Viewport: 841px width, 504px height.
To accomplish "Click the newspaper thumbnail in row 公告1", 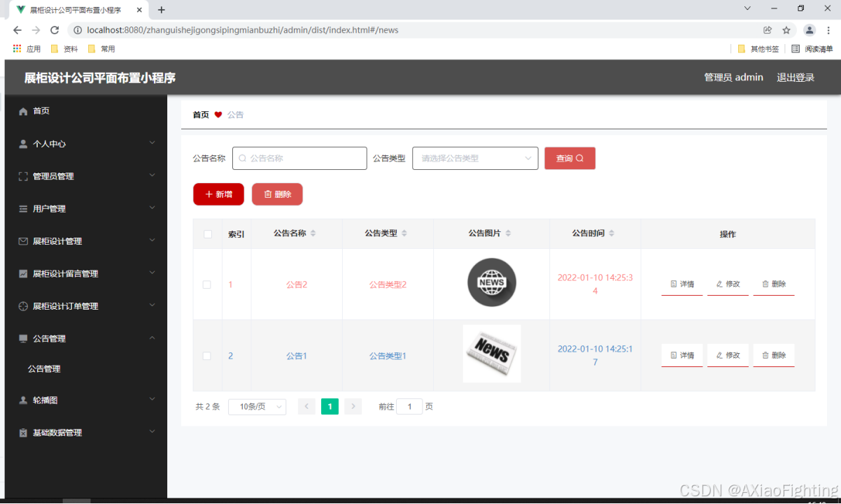I will tap(492, 354).
